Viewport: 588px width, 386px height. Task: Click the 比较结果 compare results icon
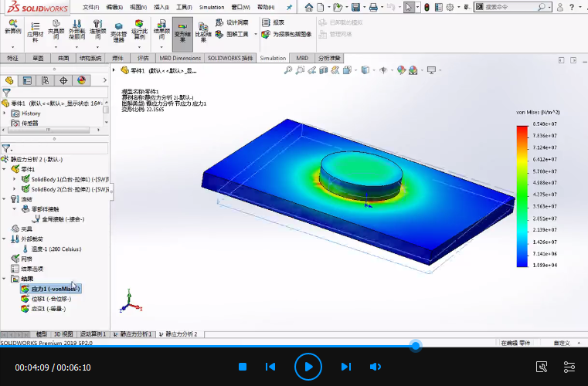pos(203,32)
